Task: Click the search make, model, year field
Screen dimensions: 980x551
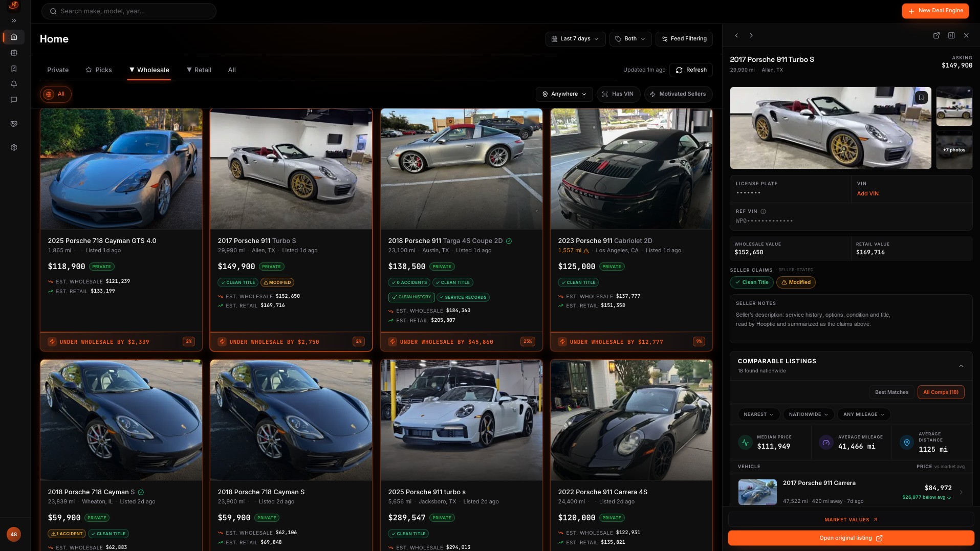Action: (129, 11)
